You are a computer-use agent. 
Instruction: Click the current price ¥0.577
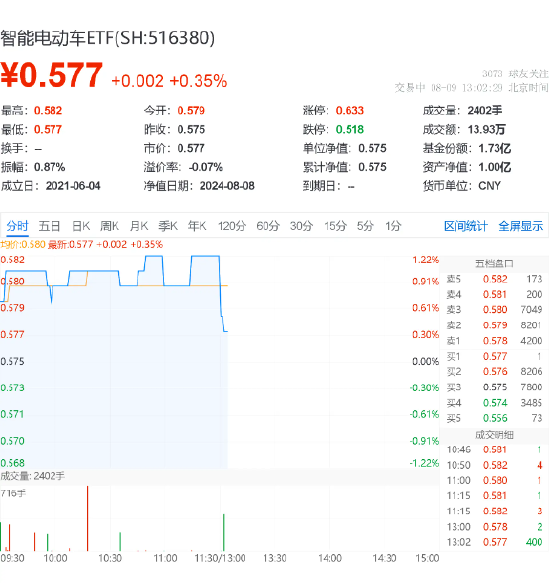51,75
